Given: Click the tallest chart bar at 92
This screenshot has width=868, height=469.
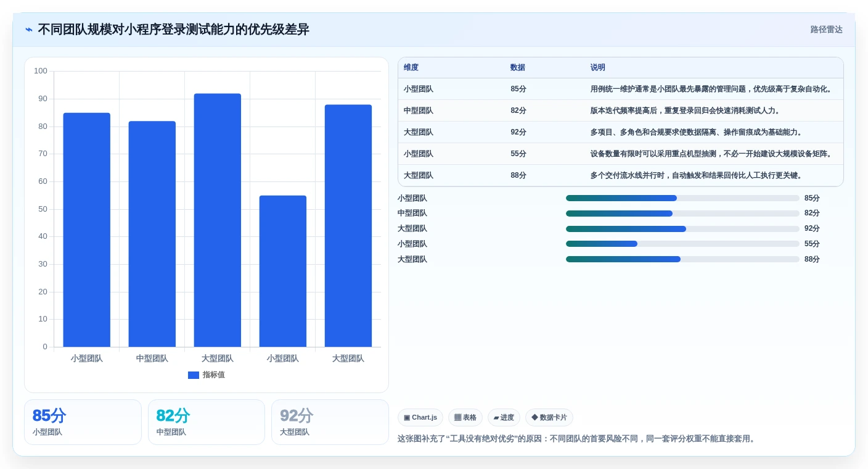Looking at the screenshot, I should point(218,220).
